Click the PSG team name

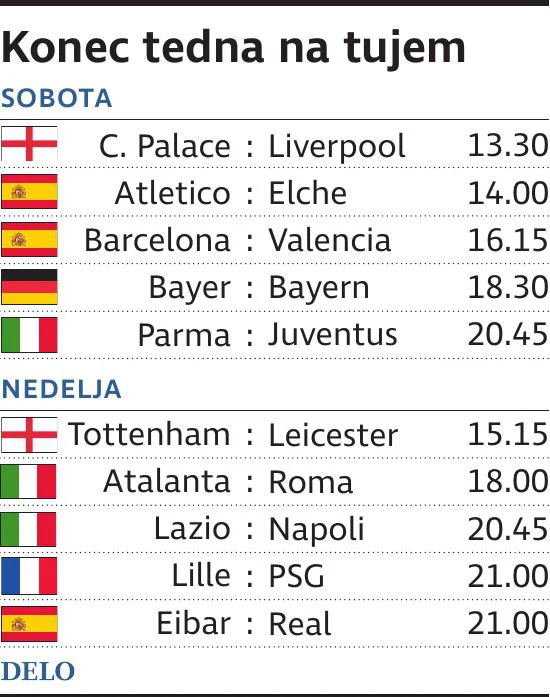click(297, 576)
